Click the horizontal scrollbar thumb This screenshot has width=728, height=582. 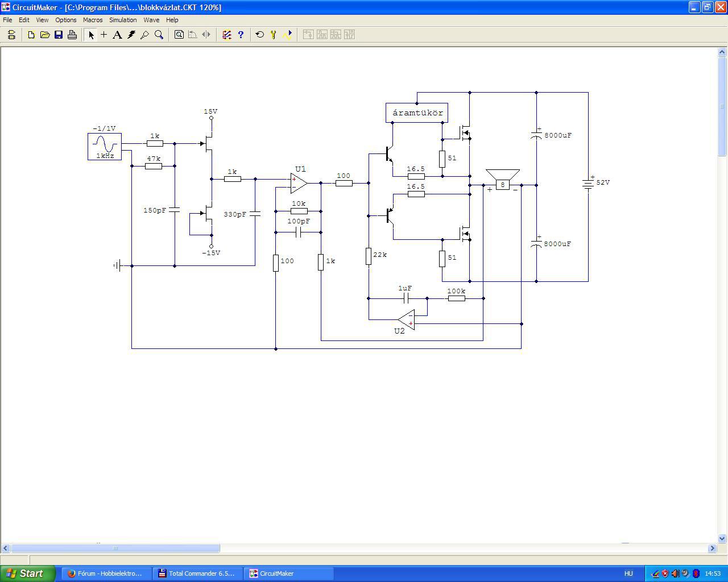tap(115, 548)
